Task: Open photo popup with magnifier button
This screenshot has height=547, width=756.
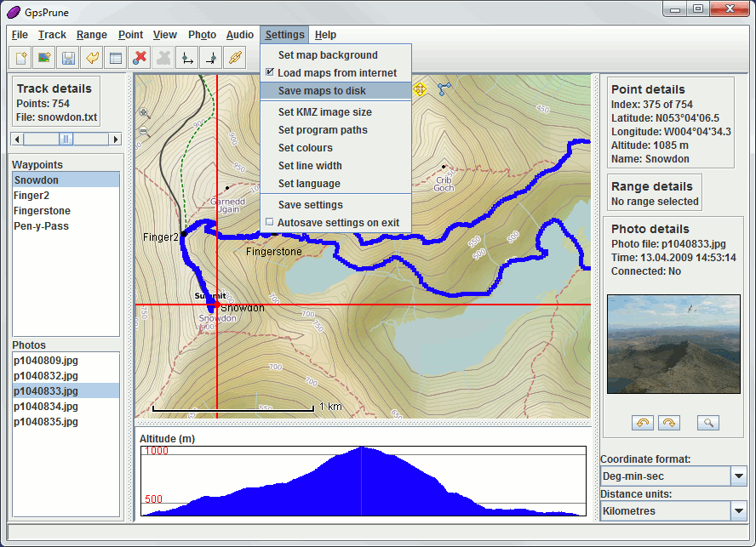Action: click(708, 423)
